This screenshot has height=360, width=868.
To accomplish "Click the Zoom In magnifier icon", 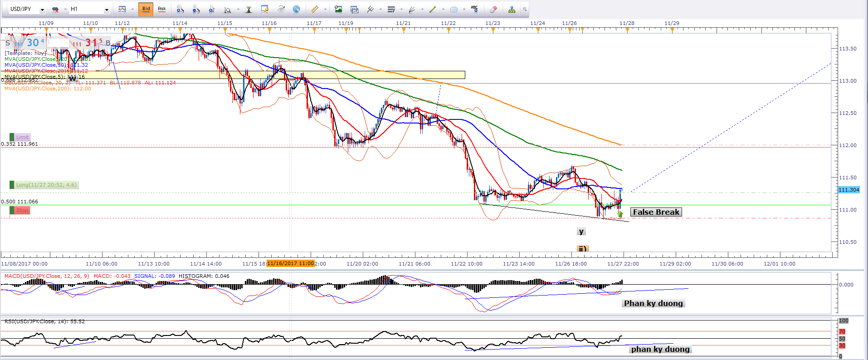I will click(180, 9).
